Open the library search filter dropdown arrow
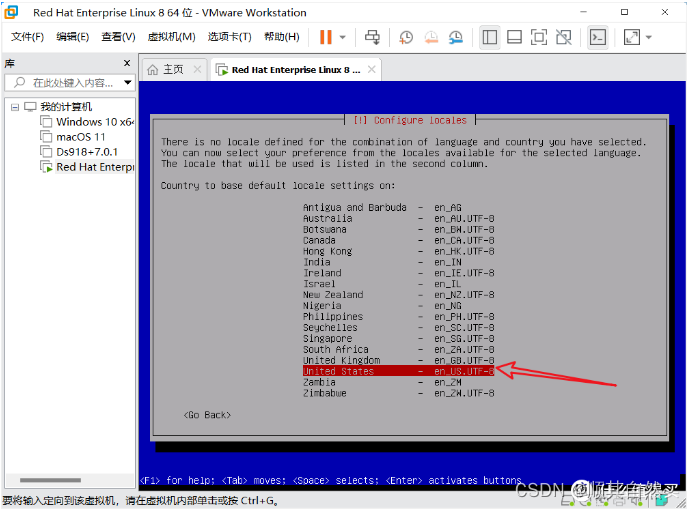 pos(128,83)
